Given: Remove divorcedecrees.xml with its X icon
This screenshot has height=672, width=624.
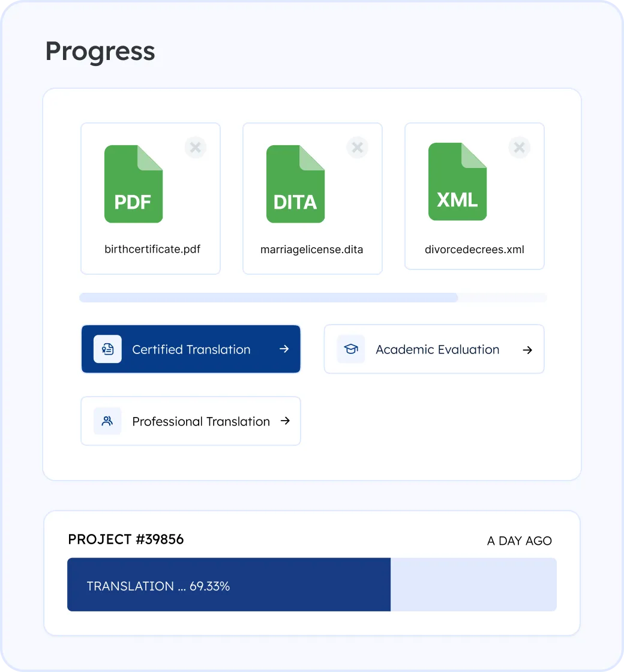Looking at the screenshot, I should click(x=519, y=147).
